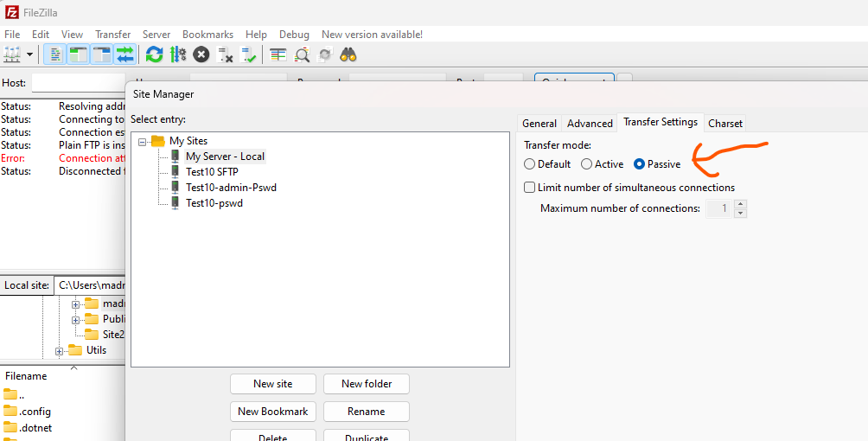Click the New Bookmark button
The height and width of the screenshot is (441, 868).
point(273,412)
